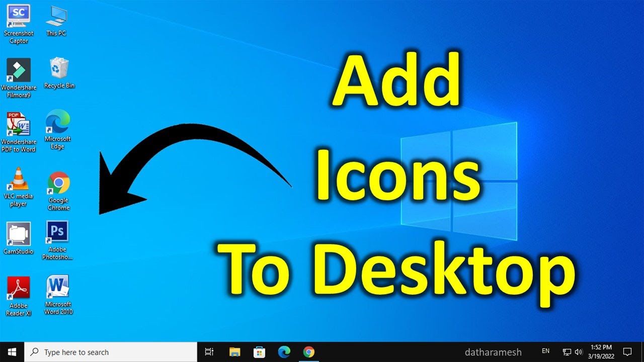
Task: Select the Recycle Bin icon
Action: [59, 73]
